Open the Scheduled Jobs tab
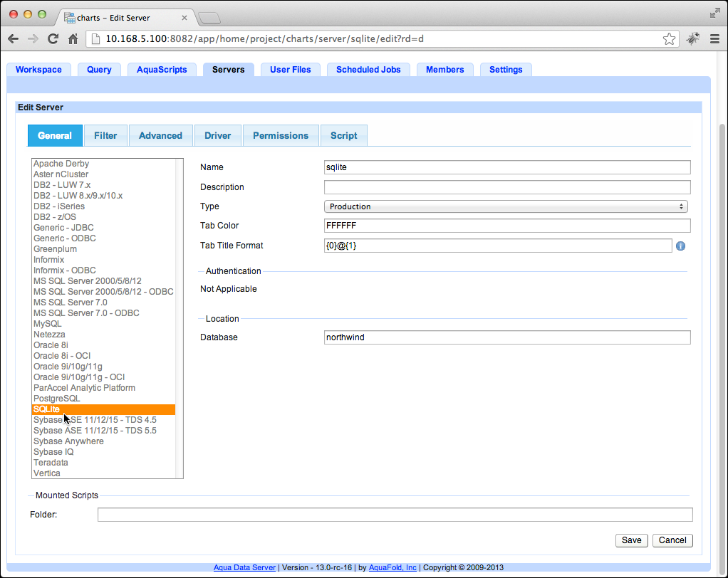Screen dimensions: 728x578 pos(369,70)
